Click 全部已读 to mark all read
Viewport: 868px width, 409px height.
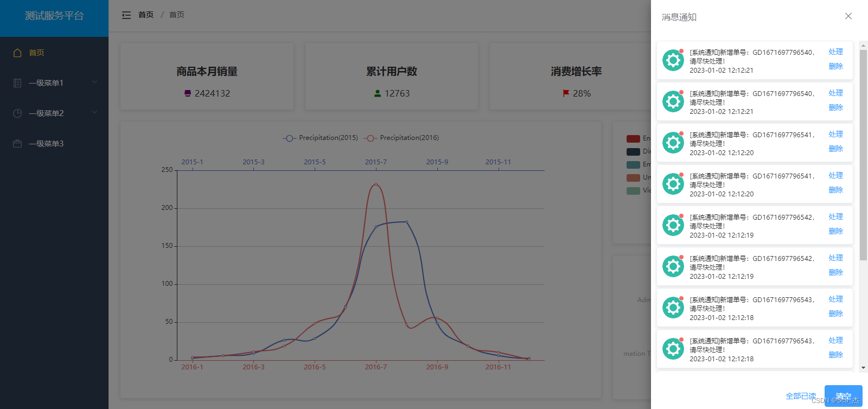801,396
